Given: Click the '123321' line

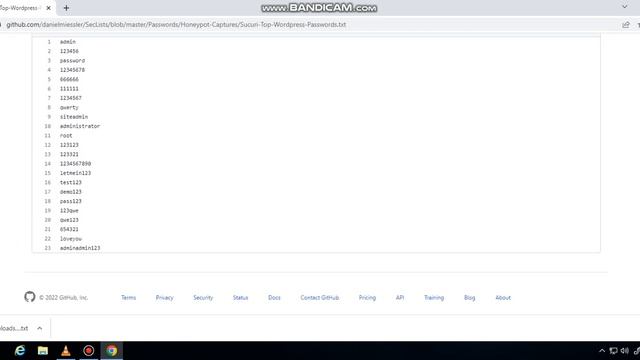Looking at the screenshot, I should point(69,154).
